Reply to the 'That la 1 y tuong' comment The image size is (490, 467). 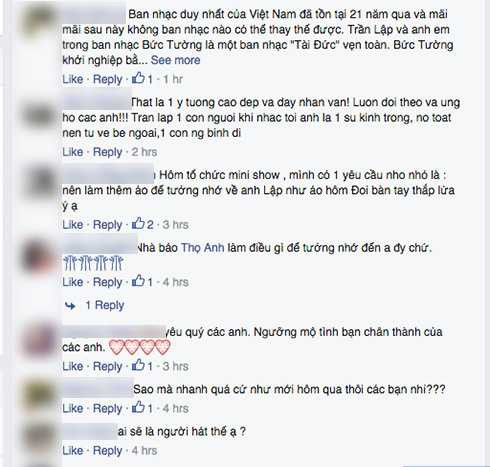(107, 152)
